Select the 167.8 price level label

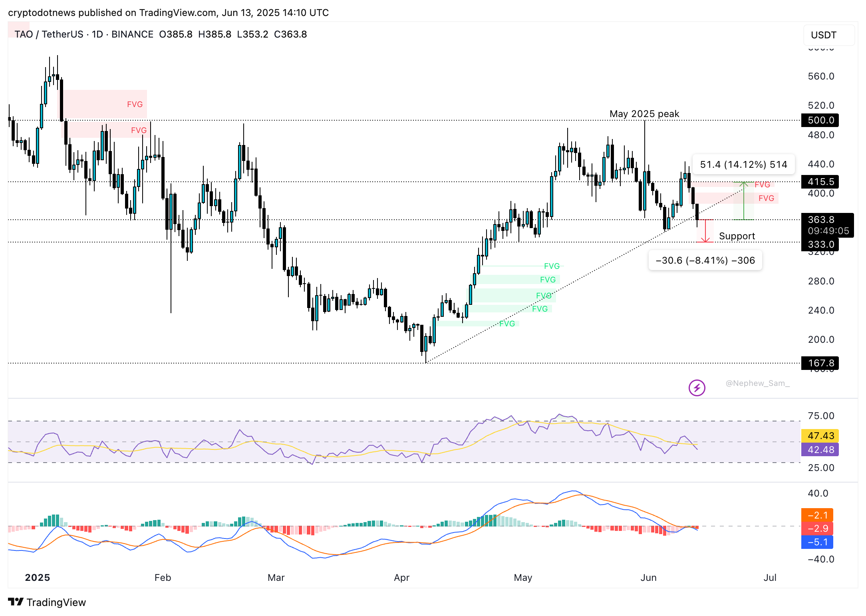coord(820,363)
